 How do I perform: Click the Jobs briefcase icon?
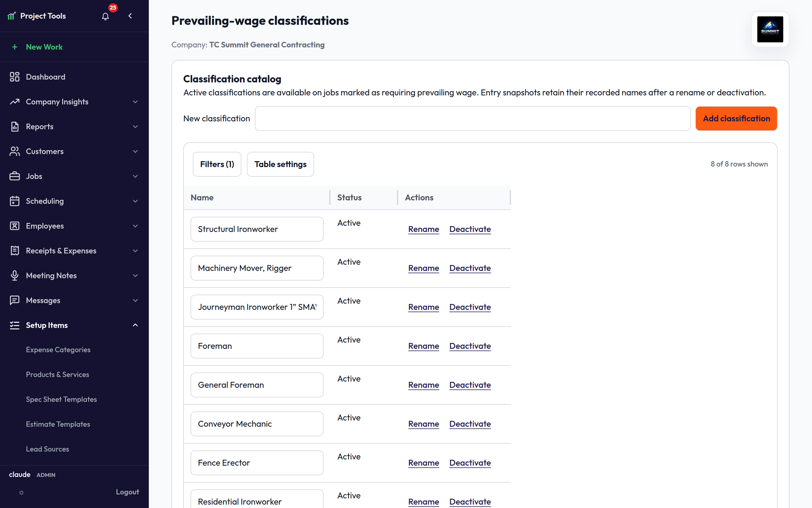14,176
